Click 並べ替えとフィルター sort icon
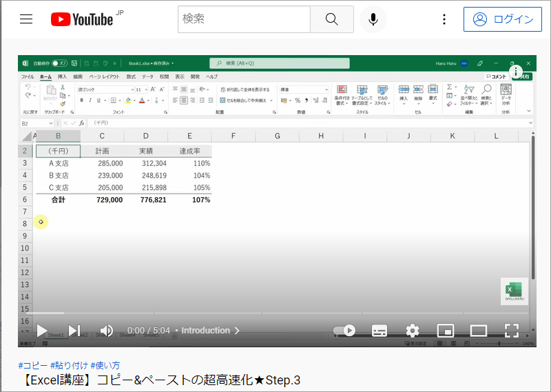 (x=469, y=95)
